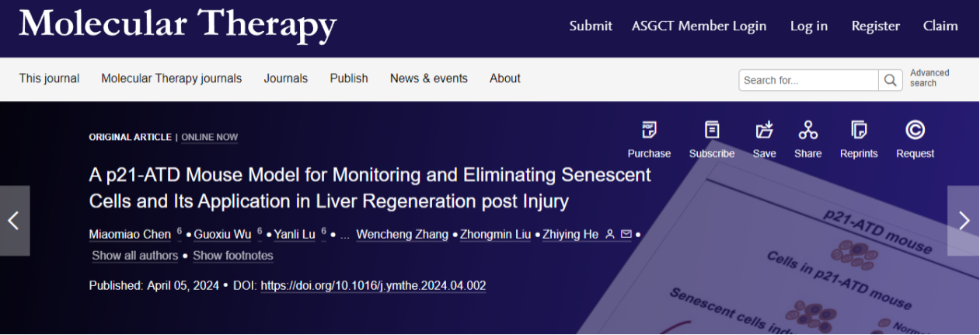Click the Subscribe icon
This screenshot has height=335, width=980.
711,130
